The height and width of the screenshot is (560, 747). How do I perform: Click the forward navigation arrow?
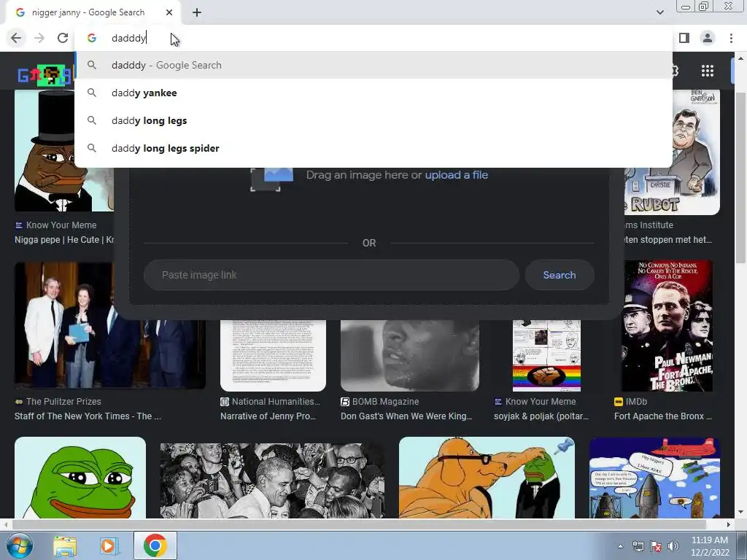coord(39,38)
